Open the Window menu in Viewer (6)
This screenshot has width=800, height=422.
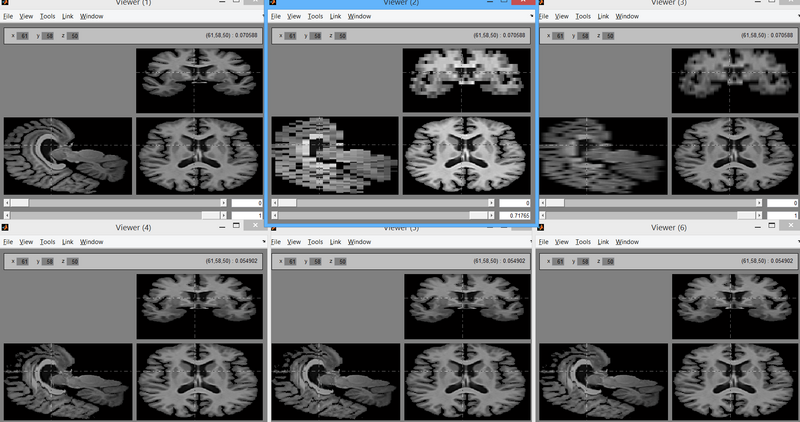pyautogui.click(x=627, y=242)
